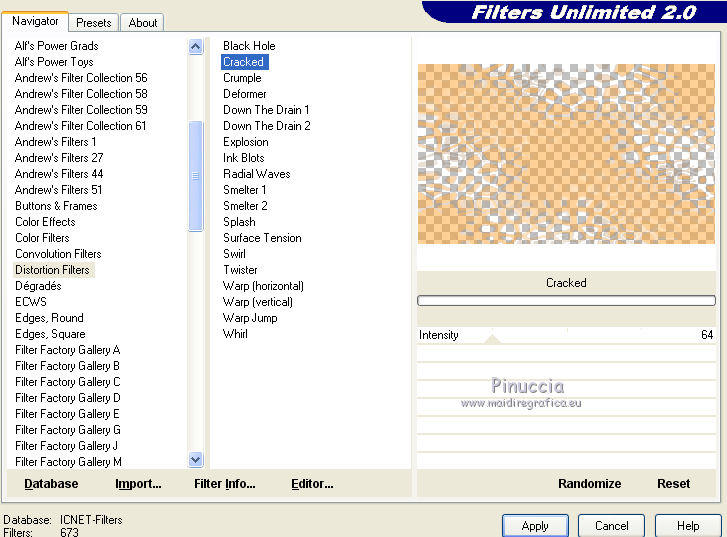
Task: Select Andrew's Filters 44 category
Action: [x=59, y=174]
